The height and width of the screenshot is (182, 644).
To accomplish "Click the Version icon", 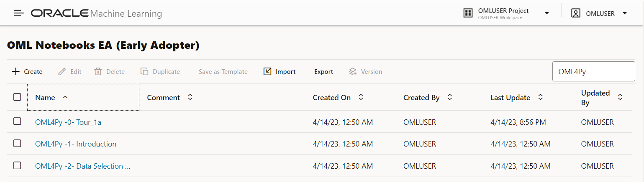I will click(353, 72).
